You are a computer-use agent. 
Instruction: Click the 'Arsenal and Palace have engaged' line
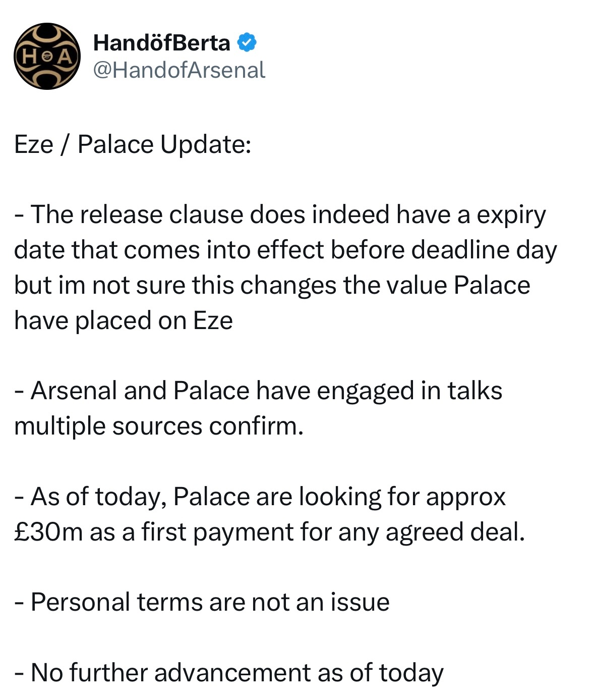point(258,391)
